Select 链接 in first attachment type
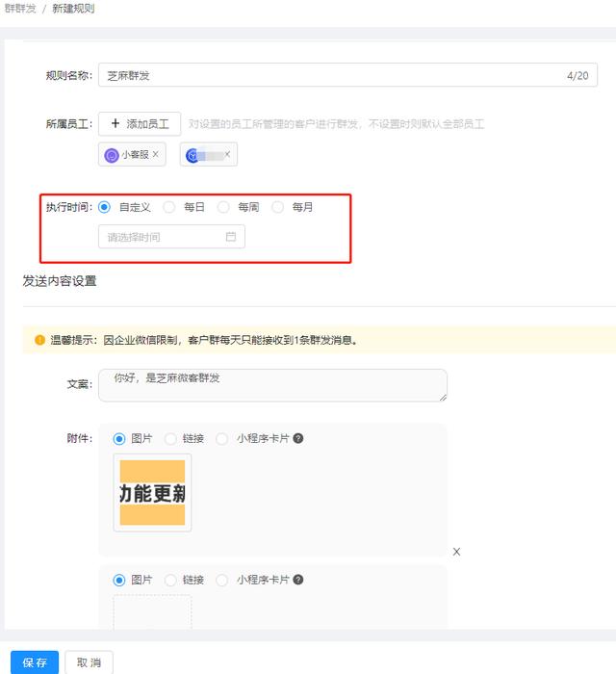Screen dimensions: 616x674 pos(171,439)
